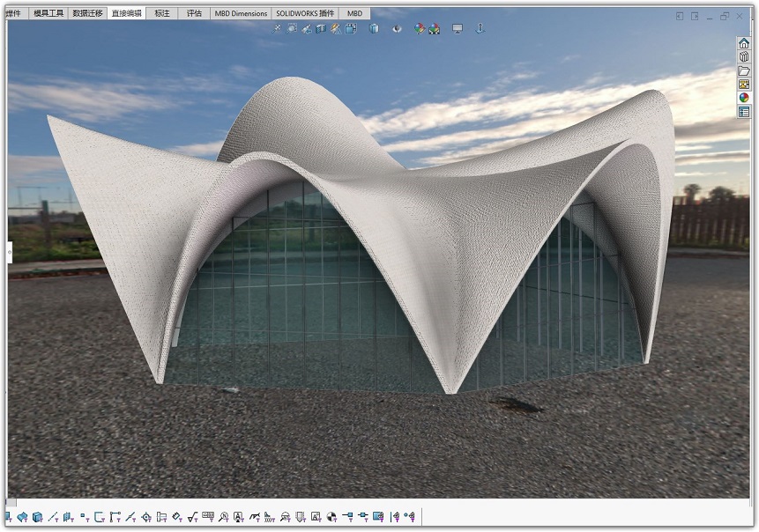Click the Edit Appearance color ball

[420, 29]
